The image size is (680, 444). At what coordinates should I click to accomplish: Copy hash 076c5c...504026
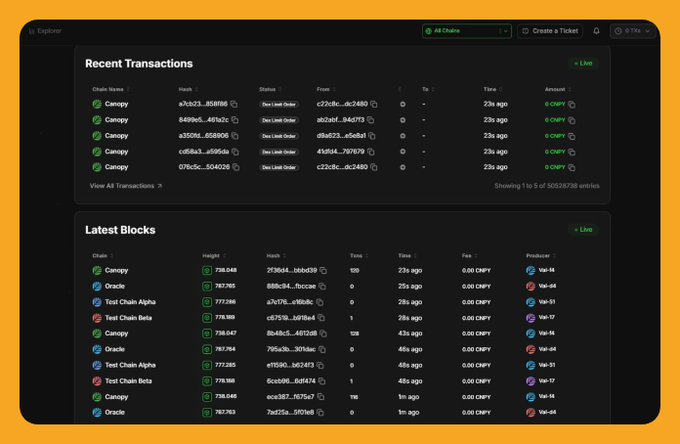[236, 167]
